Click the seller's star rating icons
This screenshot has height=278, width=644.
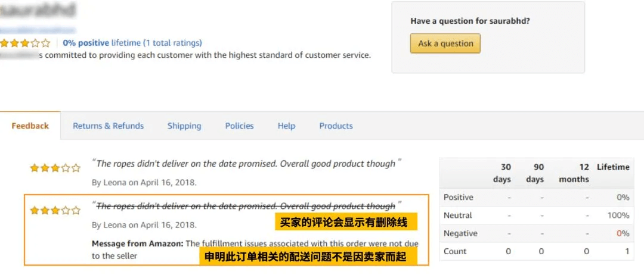(25, 43)
